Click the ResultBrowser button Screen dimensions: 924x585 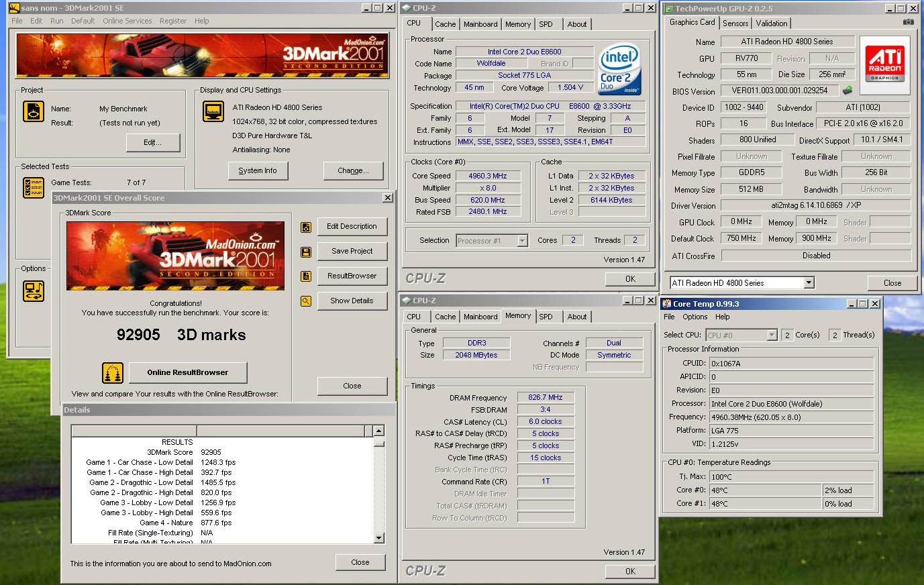coord(352,276)
